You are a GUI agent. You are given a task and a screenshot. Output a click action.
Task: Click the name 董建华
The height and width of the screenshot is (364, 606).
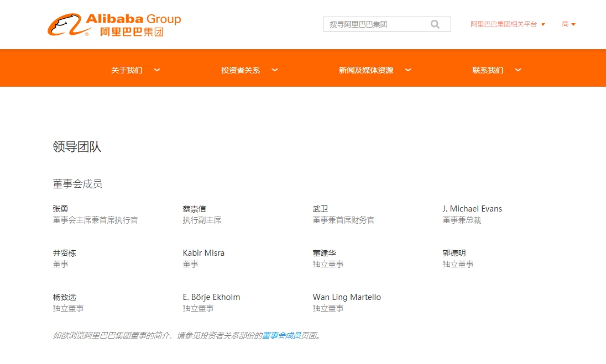324,253
